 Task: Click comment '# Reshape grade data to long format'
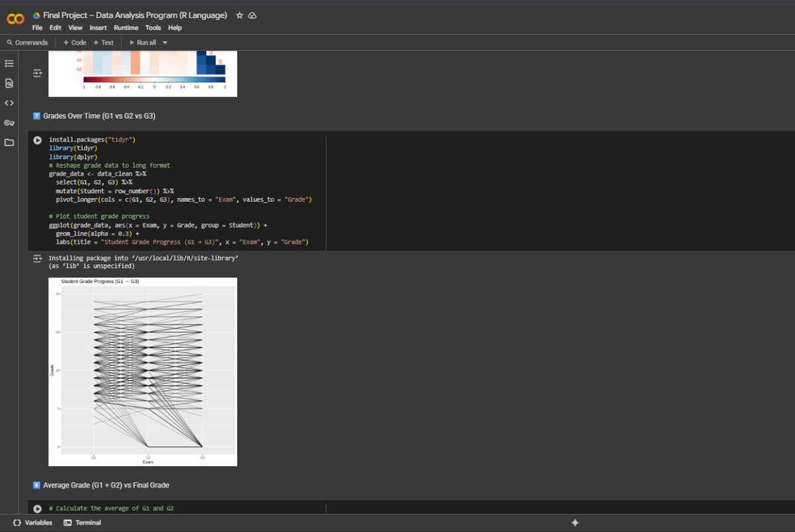click(109, 165)
